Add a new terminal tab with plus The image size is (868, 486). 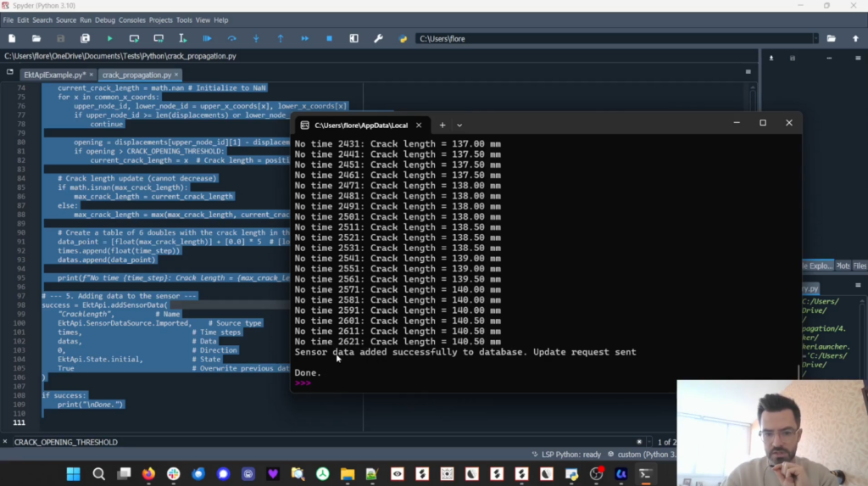tap(442, 125)
